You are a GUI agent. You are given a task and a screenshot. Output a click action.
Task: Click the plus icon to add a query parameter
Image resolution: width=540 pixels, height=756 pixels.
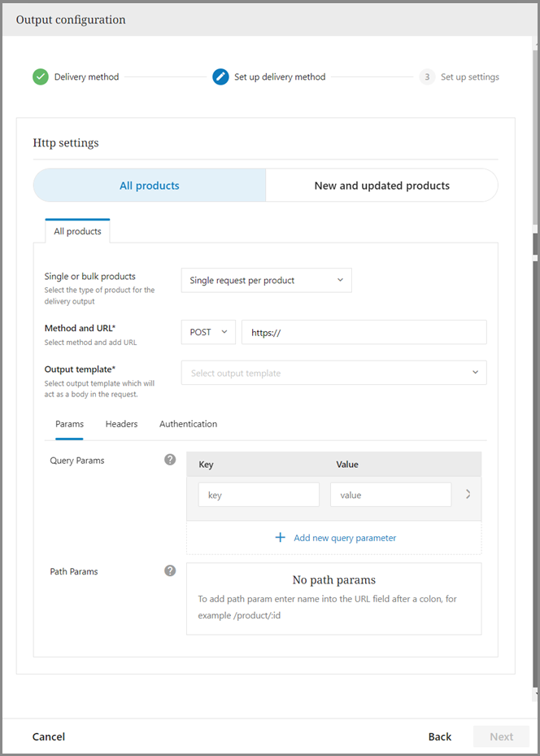click(x=281, y=538)
